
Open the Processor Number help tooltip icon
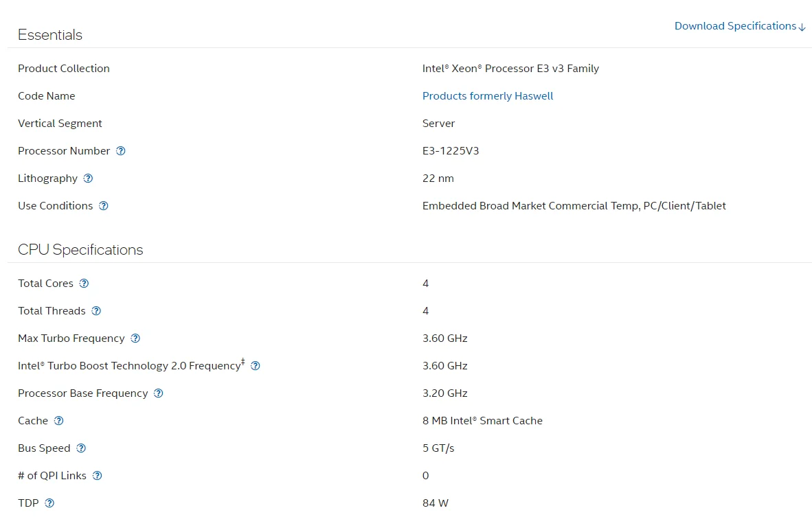[x=121, y=151]
